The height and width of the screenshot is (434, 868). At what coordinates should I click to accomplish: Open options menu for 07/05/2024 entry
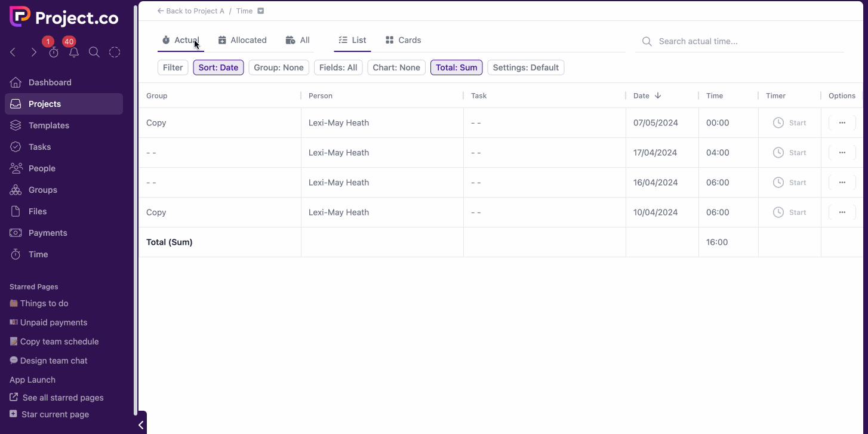click(x=842, y=123)
